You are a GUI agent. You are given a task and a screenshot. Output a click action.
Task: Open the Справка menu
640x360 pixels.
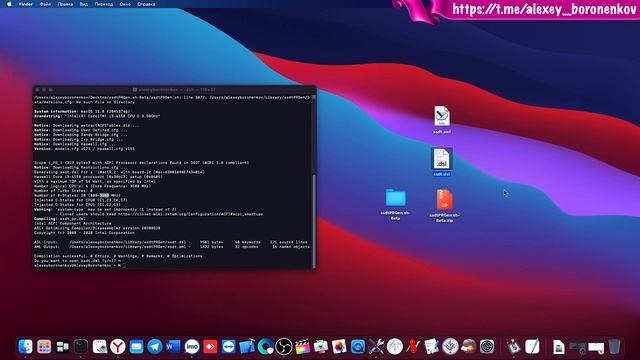(146, 4)
